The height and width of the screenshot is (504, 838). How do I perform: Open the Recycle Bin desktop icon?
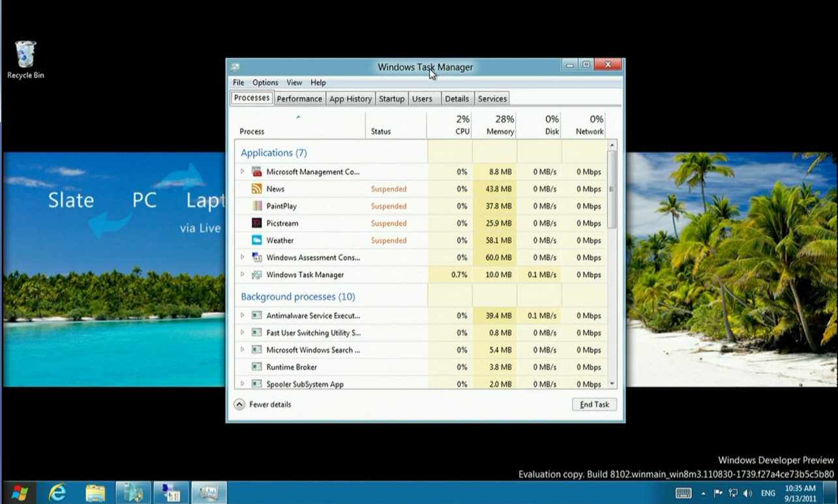[x=25, y=55]
